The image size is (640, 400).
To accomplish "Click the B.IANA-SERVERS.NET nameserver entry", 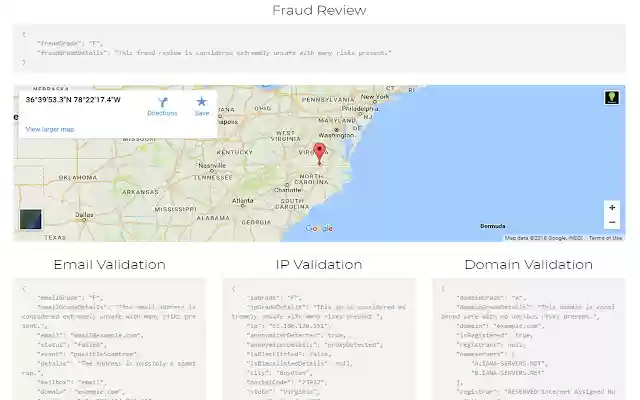I will (x=508, y=373).
